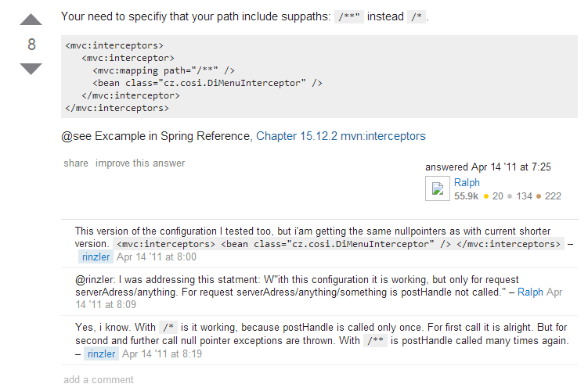Click the Apr 14 '11 at 8:19 comment timestamp
Screen dimensions: 588x391
click(x=162, y=353)
